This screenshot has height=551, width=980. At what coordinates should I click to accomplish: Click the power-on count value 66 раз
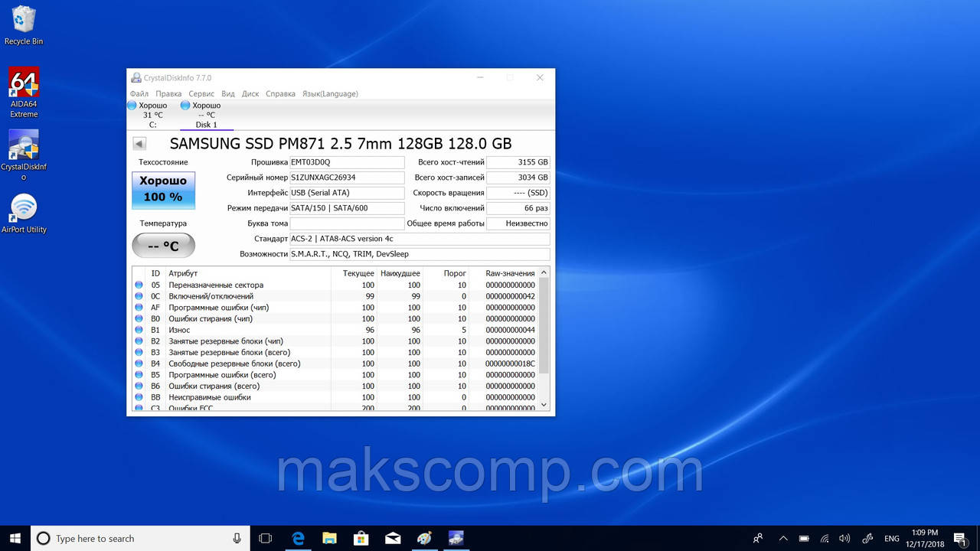point(518,208)
